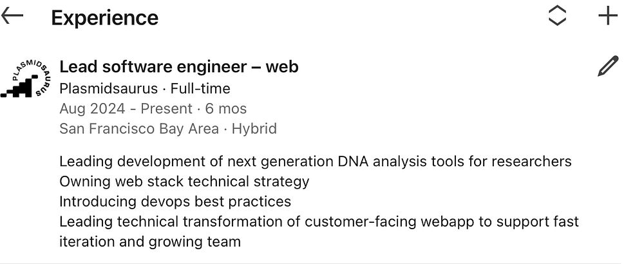This screenshot has width=644, height=264.
Task: Click "Owning web stack technical strategy" line
Action: (x=184, y=182)
